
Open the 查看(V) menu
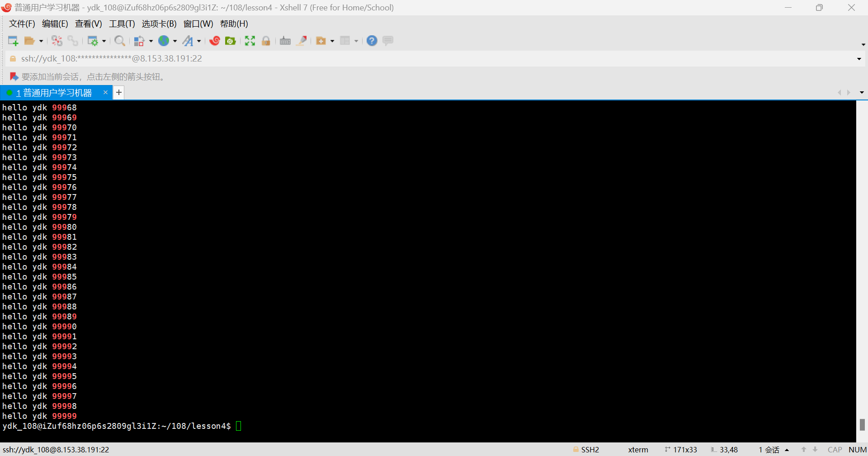[89, 24]
